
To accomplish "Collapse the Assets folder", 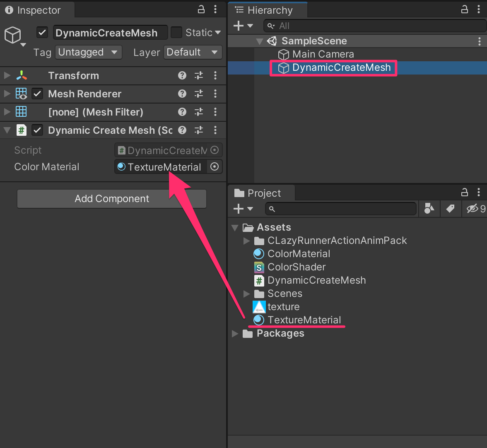I will [x=235, y=228].
